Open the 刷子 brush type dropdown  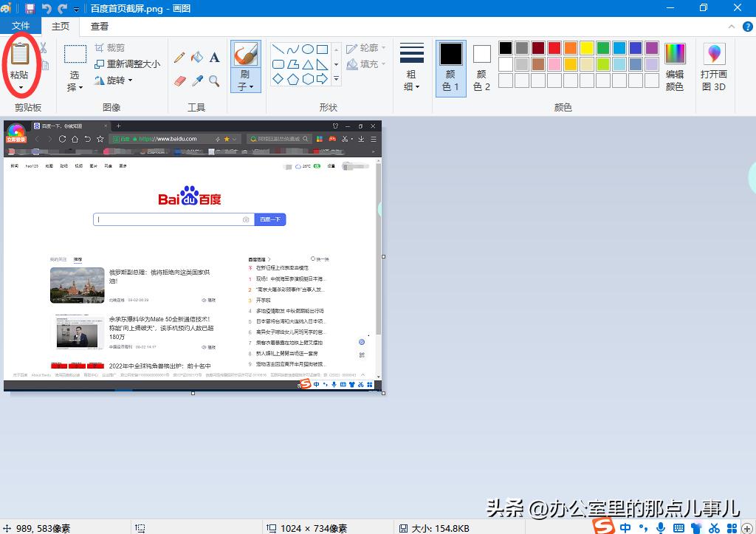tap(246, 85)
